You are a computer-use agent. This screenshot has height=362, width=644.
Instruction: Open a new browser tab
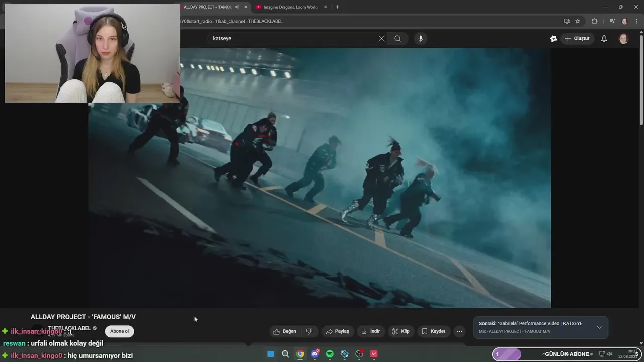coord(337,7)
